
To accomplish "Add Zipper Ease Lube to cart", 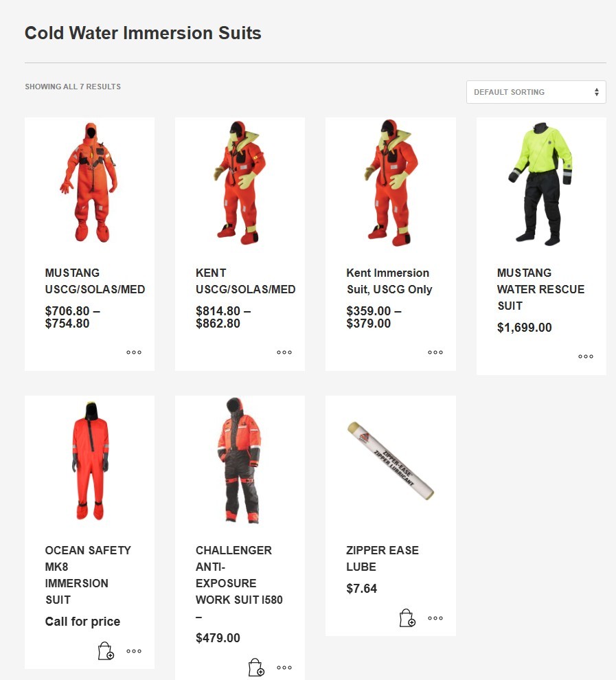I will click(407, 618).
